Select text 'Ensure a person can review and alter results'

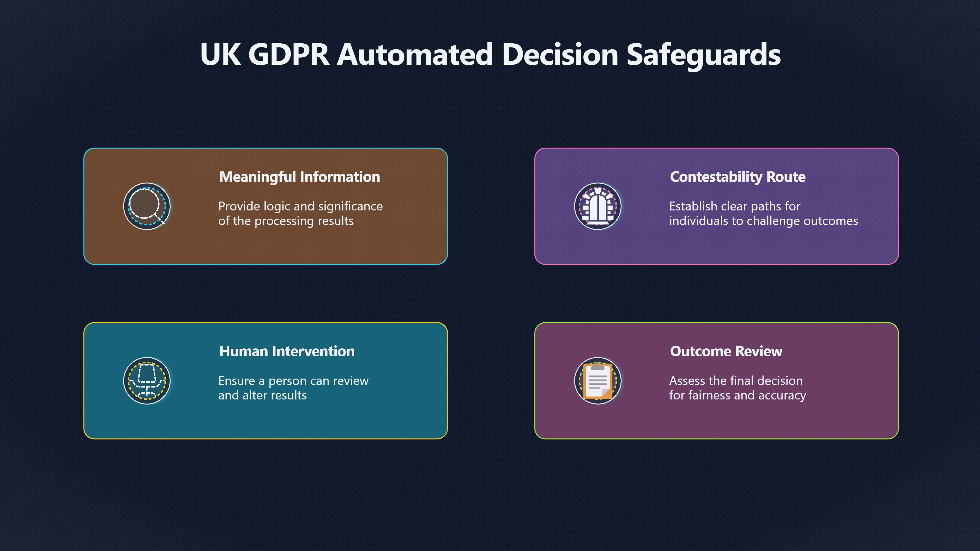point(293,388)
